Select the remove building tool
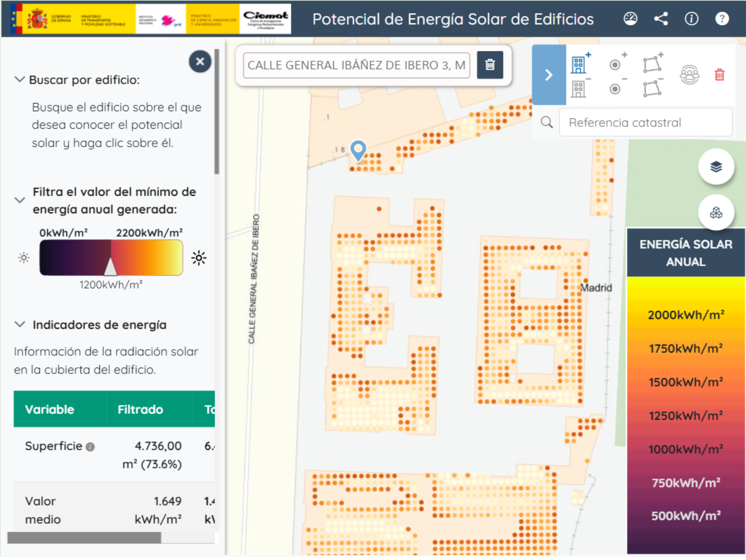This screenshot has height=560, width=746. pyautogui.click(x=579, y=89)
